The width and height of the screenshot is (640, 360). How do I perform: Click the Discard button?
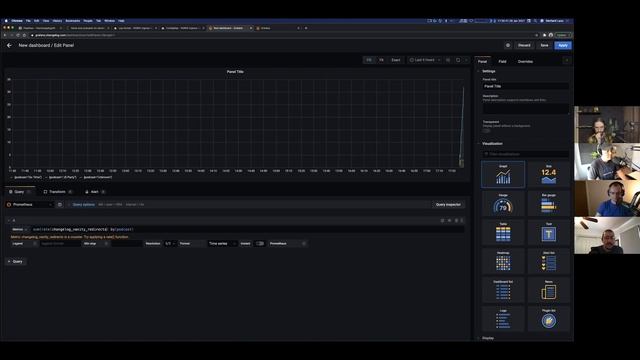(x=524, y=45)
